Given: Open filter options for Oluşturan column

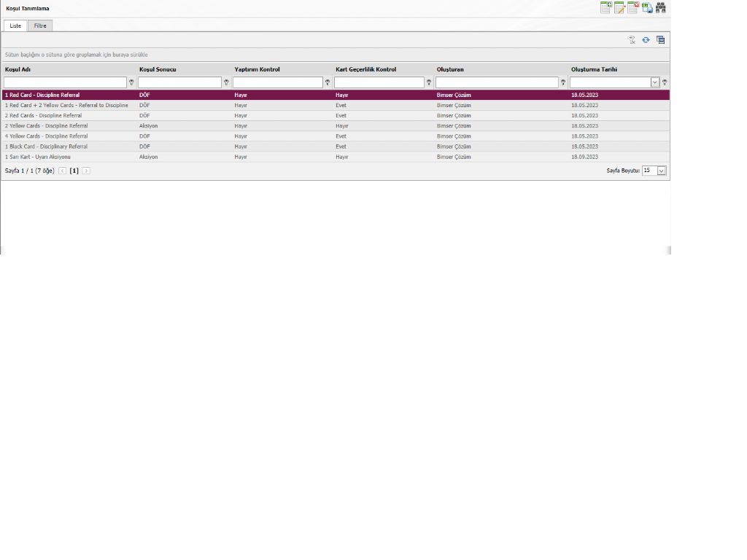Looking at the screenshot, I should (563, 82).
